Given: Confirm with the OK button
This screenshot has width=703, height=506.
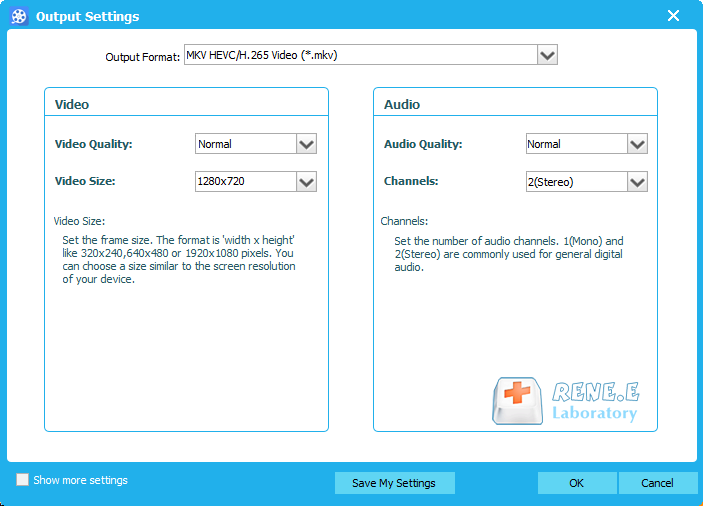Looking at the screenshot, I should [x=577, y=483].
